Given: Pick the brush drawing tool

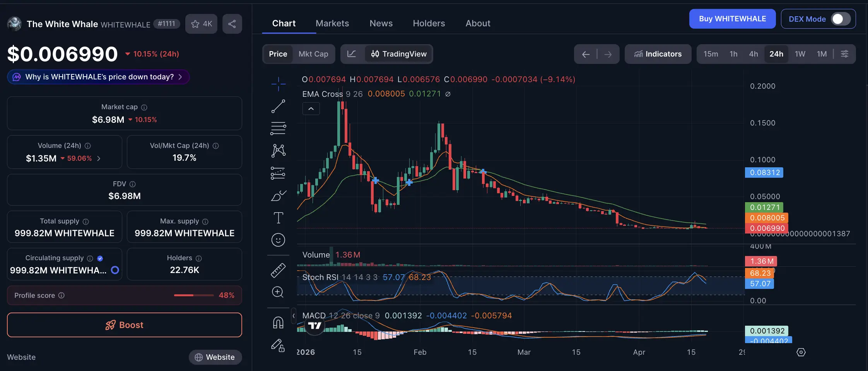Looking at the screenshot, I should click(278, 196).
